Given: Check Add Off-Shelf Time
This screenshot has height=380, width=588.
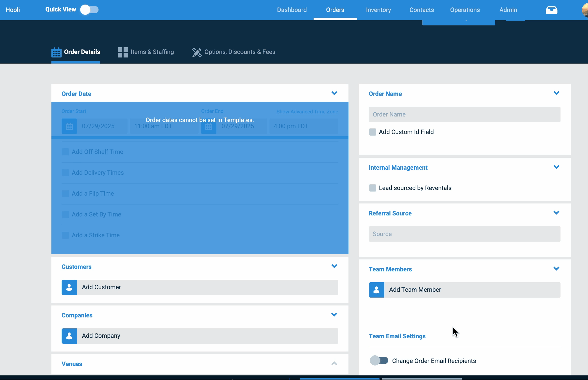Looking at the screenshot, I should pyautogui.click(x=65, y=152).
